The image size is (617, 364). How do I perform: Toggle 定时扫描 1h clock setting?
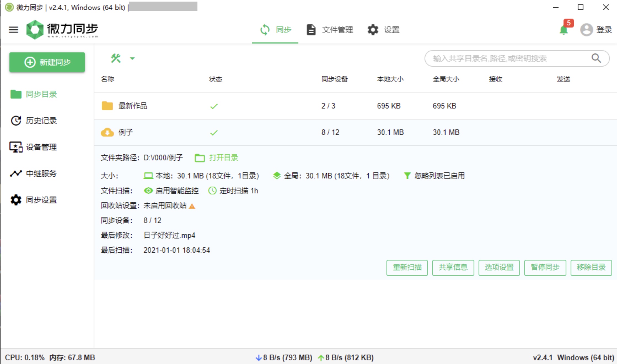pos(233,191)
